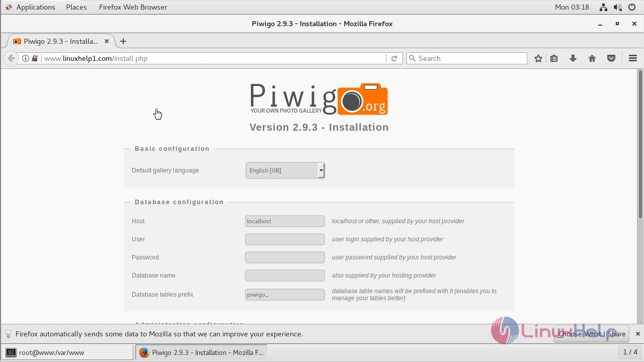Screen dimensions: 644x362
Task: Open the Downloads arrow icon
Action: (x=573, y=58)
